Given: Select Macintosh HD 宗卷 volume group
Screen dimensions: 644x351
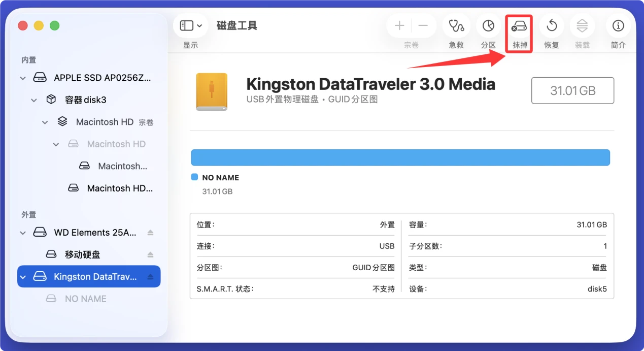Looking at the screenshot, I should [89, 122].
